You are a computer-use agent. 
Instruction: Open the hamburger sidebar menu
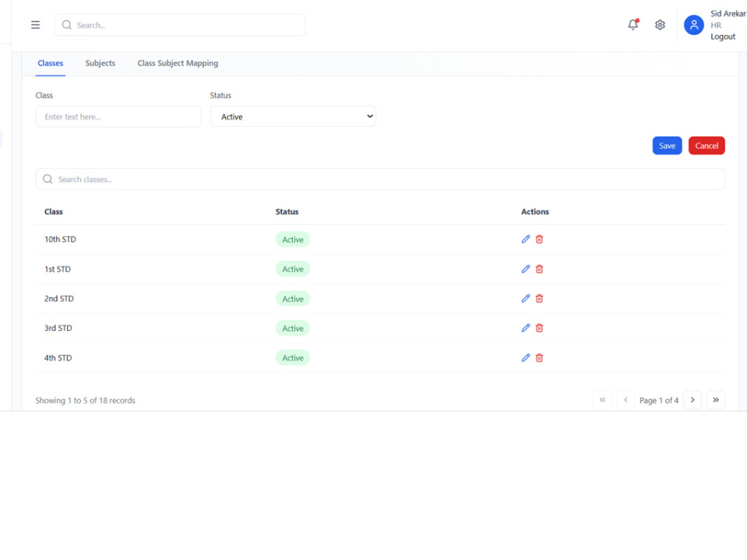pos(35,25)
